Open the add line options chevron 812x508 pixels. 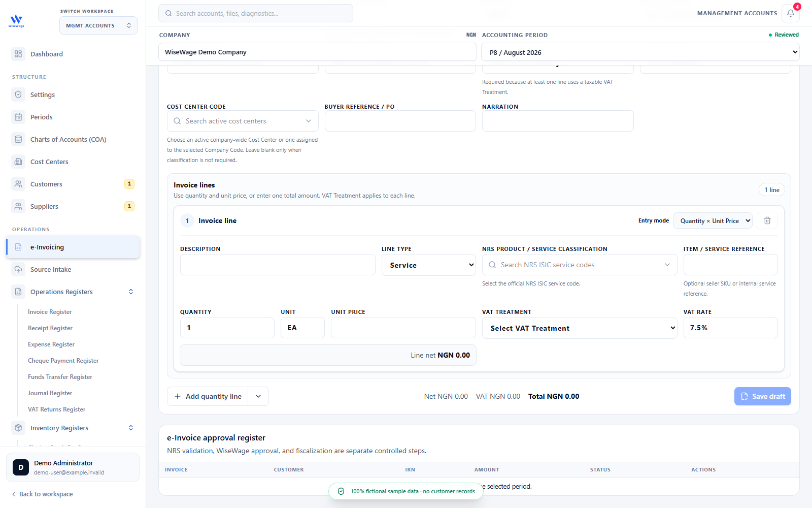(x=258, y=396)
